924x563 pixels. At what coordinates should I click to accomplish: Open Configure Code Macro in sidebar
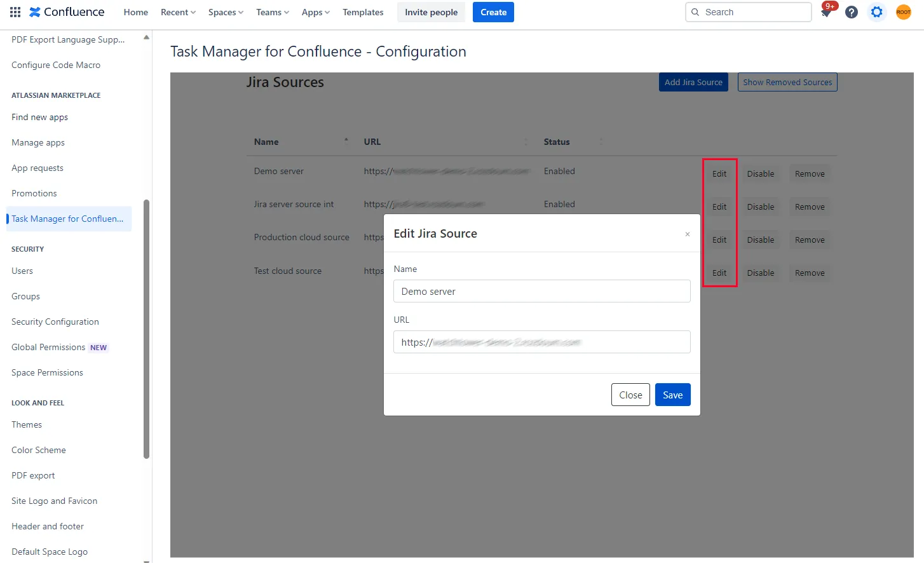[56, 65]
